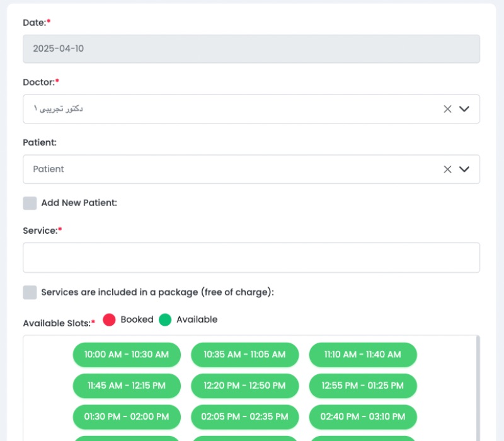This screenshot has width=504, height=441.
Task: Click the green Available legend dot
Action: [165, 320]
